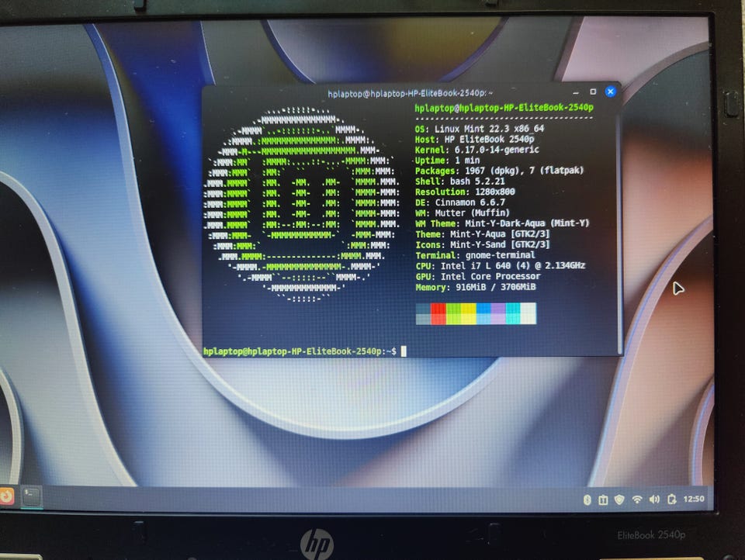
Task: Click the CPU: Intel i7 L 640 line
Action: click(x=501, y=265)
